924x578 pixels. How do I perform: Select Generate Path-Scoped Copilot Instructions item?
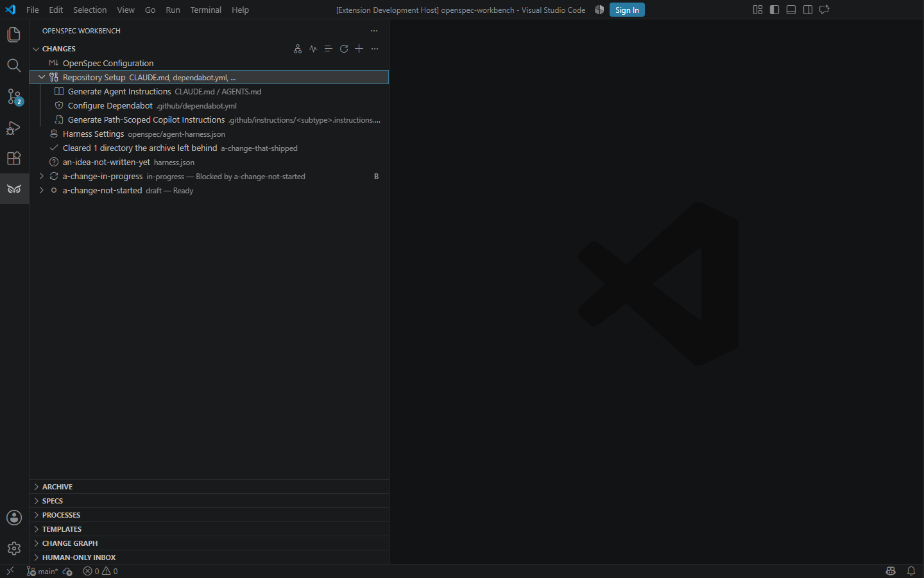coord(209,119)
